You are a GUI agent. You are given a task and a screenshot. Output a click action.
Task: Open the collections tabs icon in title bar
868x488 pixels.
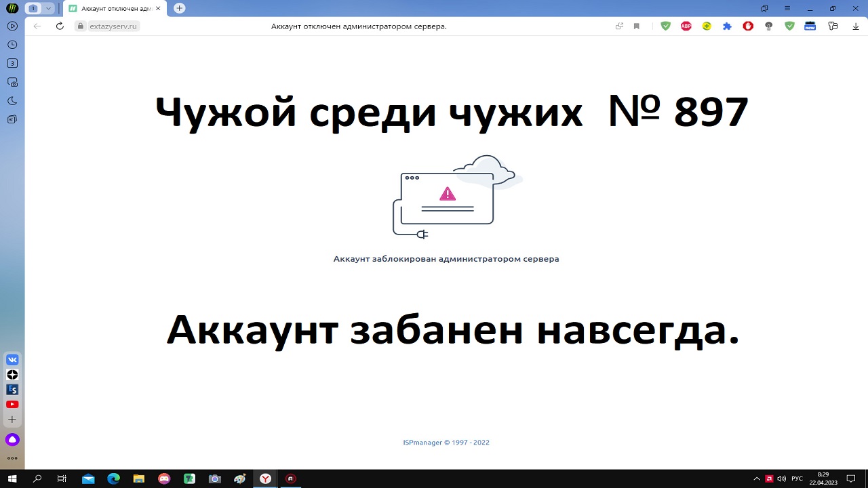click(x=765, y=8)
